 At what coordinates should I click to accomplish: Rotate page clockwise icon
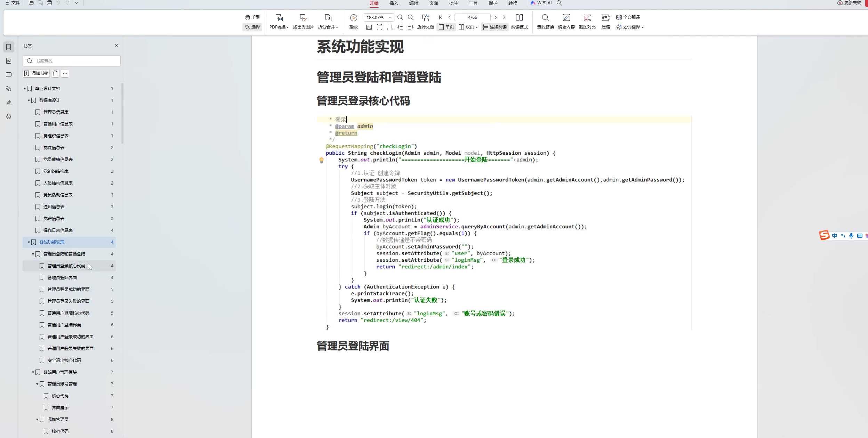click(411, 27)
